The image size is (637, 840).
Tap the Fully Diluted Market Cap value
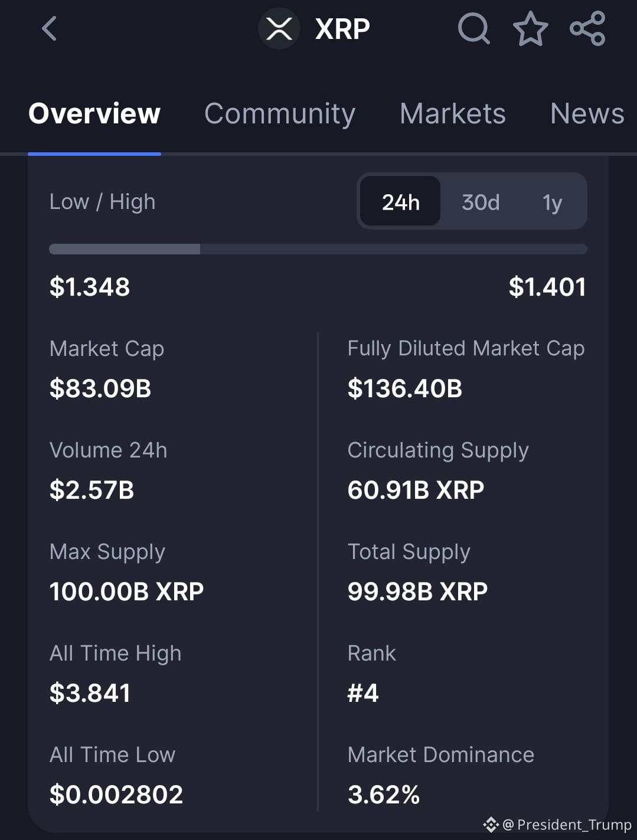tap(404, 388)
